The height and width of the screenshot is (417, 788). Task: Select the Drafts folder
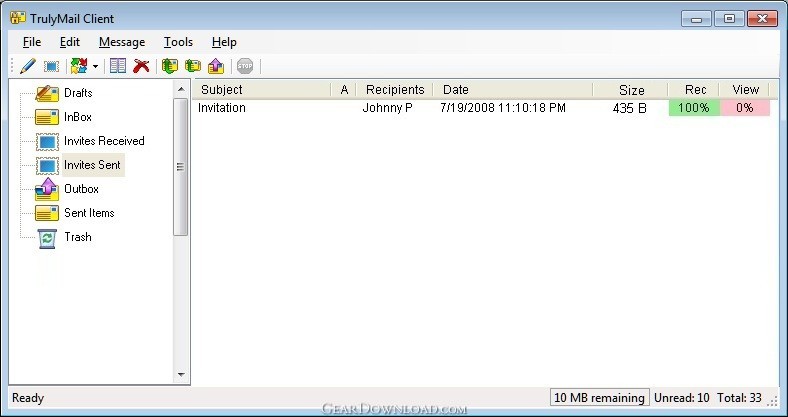click(x=78, y=93)
